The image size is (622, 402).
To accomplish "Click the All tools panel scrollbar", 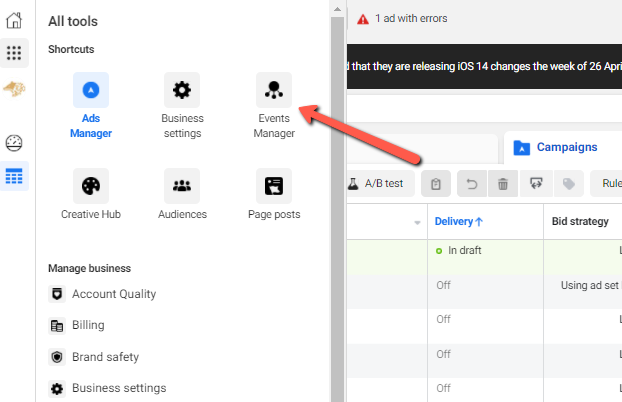I will (338, 208).
